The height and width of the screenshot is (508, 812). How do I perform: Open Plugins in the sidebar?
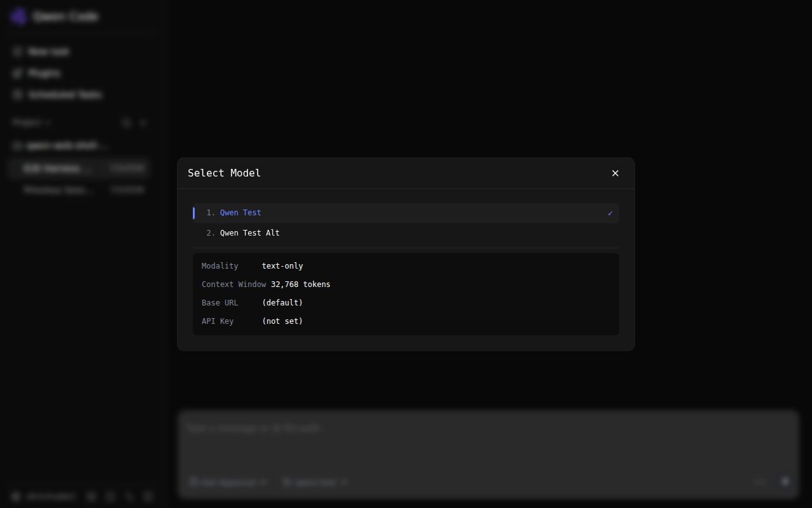pyautogui.click(x=80, y=73)
